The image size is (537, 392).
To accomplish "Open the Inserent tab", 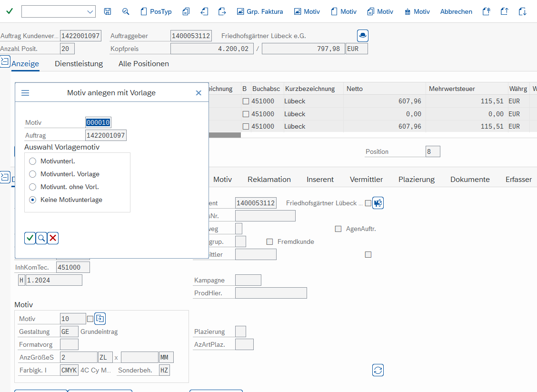I will pos(320,180).
